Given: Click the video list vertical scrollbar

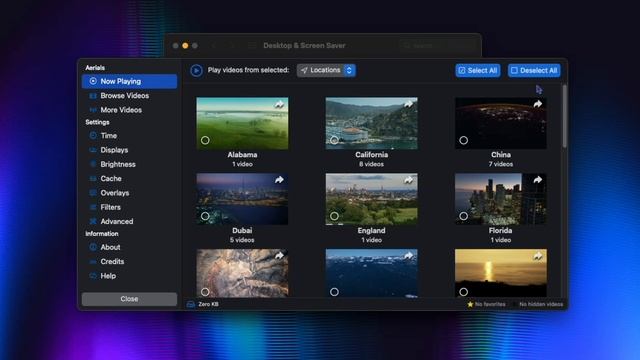Looking at the screenshot, I should [x=564, y=116].
